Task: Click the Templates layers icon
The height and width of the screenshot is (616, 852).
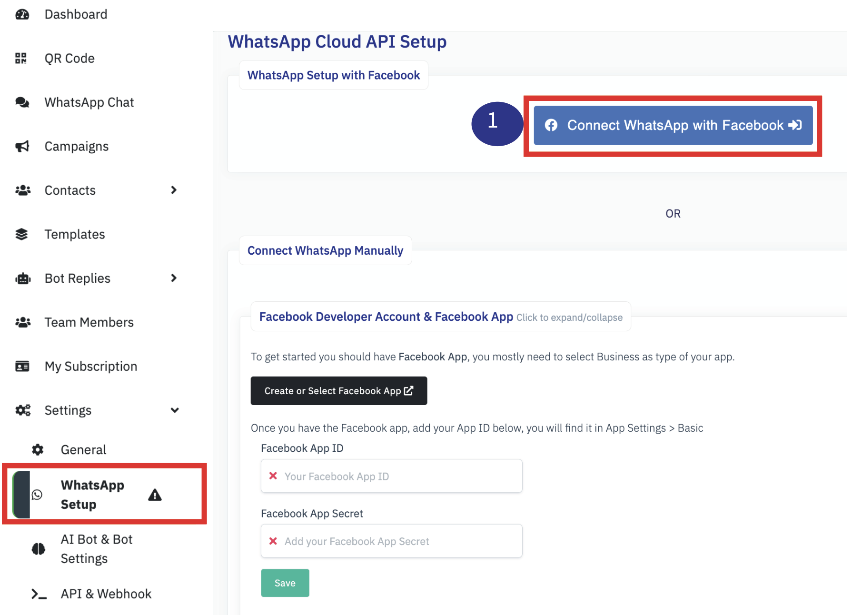Action: (21, 234)
